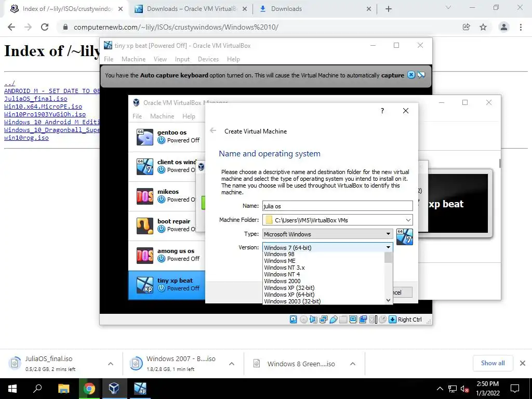The image size is (532, 399).
Task: Click the optical disk icon in VM status bar
Action: pyautogui.click(x=303, y=320)
